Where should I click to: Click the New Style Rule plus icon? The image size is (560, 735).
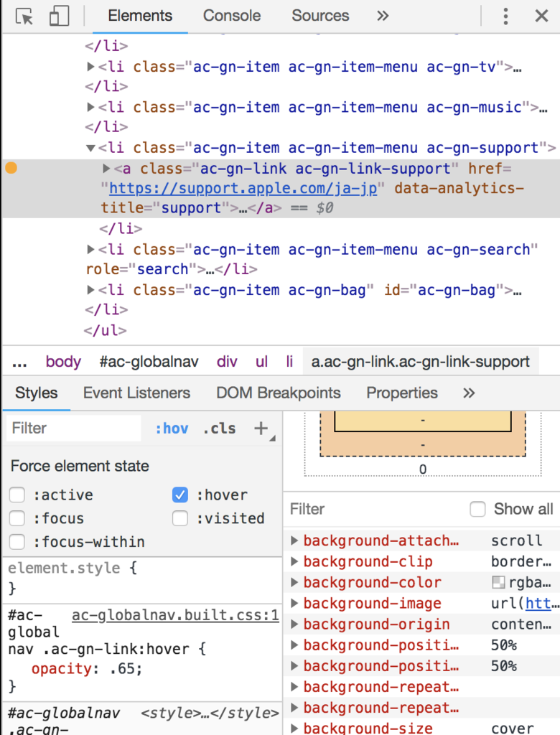tap(261, 428)
